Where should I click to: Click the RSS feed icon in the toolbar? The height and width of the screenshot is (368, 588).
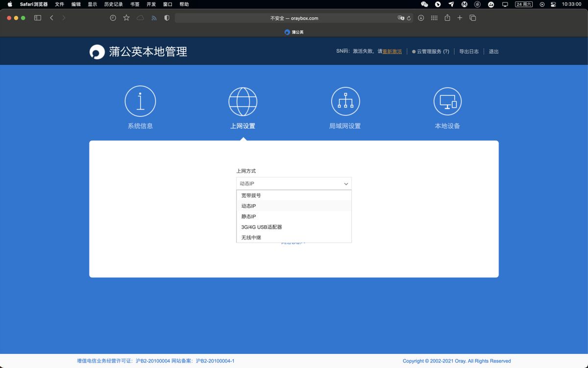pos(154,18)
